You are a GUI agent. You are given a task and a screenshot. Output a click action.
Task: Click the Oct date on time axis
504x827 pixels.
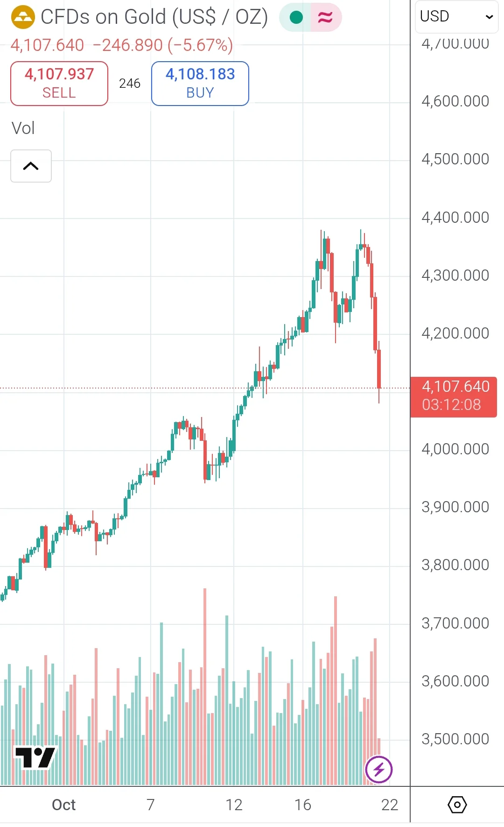click(64, 805)
